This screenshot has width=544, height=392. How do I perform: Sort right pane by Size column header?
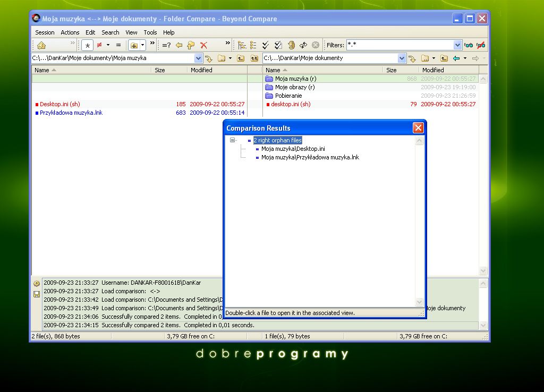pyautogui.click(x=401, y=70)
